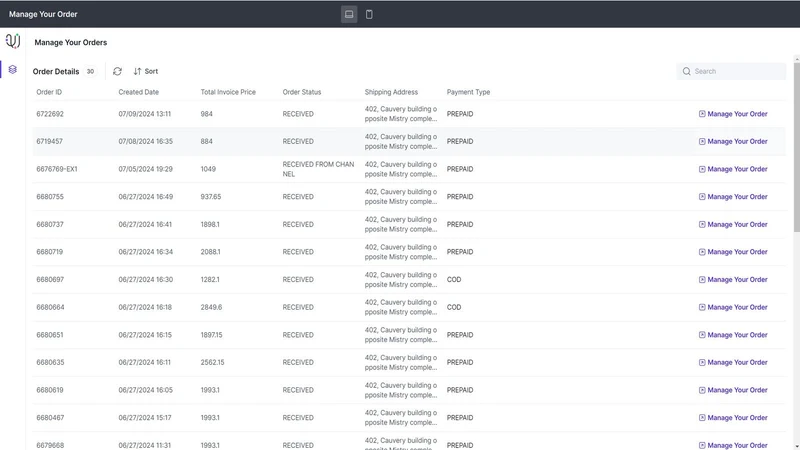The width and height of the screenshot is (800, 450).
Task: Click manage icon for order 6680467
Action: [702, 417]
